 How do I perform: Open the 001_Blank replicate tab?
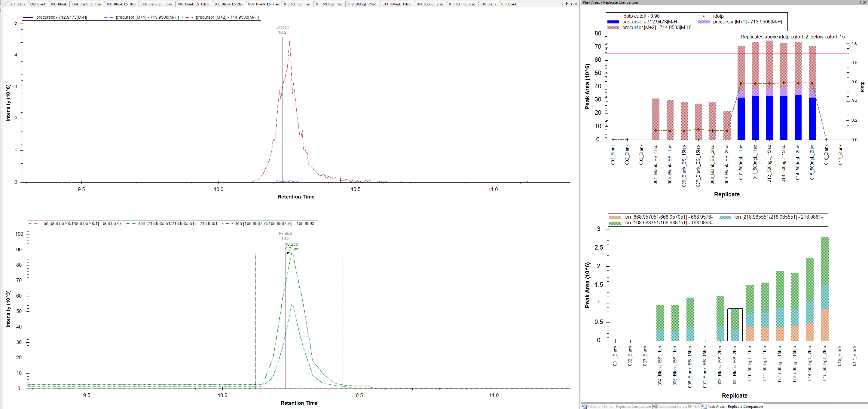tap(17, 4)
